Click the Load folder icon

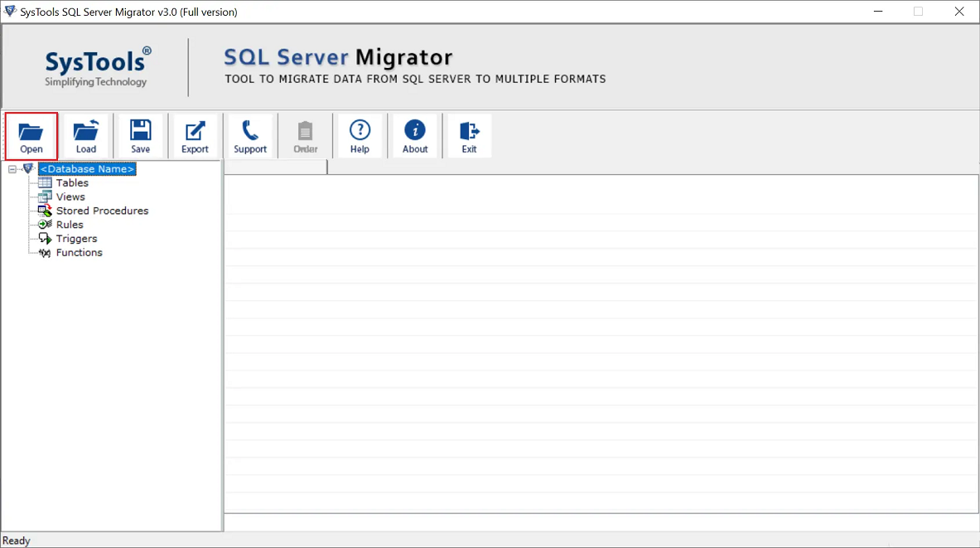point(85,131)
